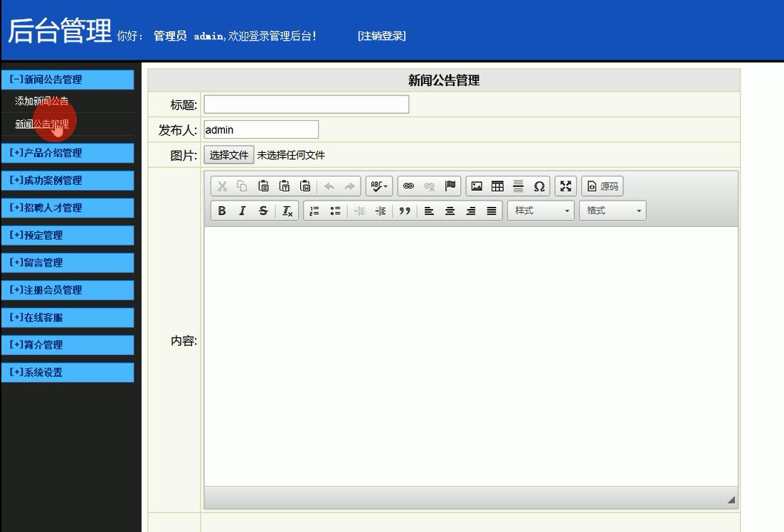The width and height of the screenshot is (784, 532).
Task: Click the decrease indent icon
Action: pyautogui.click(x=359, y=211)
